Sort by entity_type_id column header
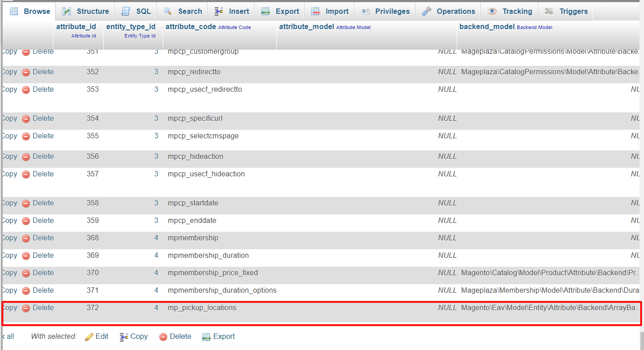Image resolution: width=644 pixels, height=350 pixels. [131, 27]
